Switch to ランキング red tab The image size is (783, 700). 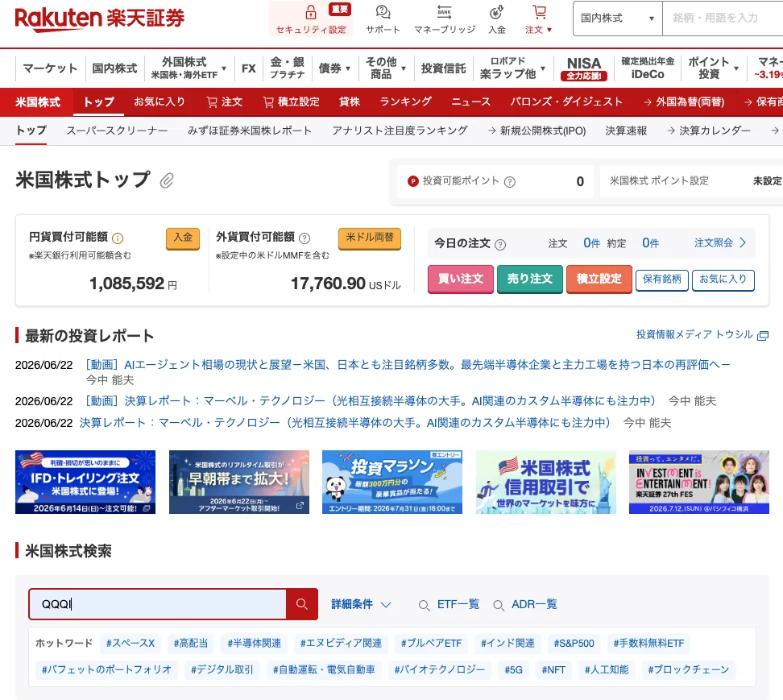(x=405, y=101)
